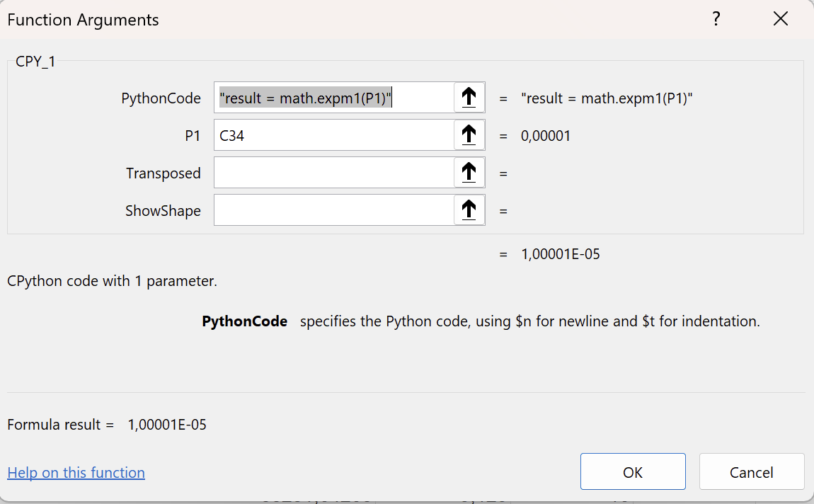Cancel the function arguments dialog
The height and width of the screenshot is (504, 814).
[x=751, y=471]
